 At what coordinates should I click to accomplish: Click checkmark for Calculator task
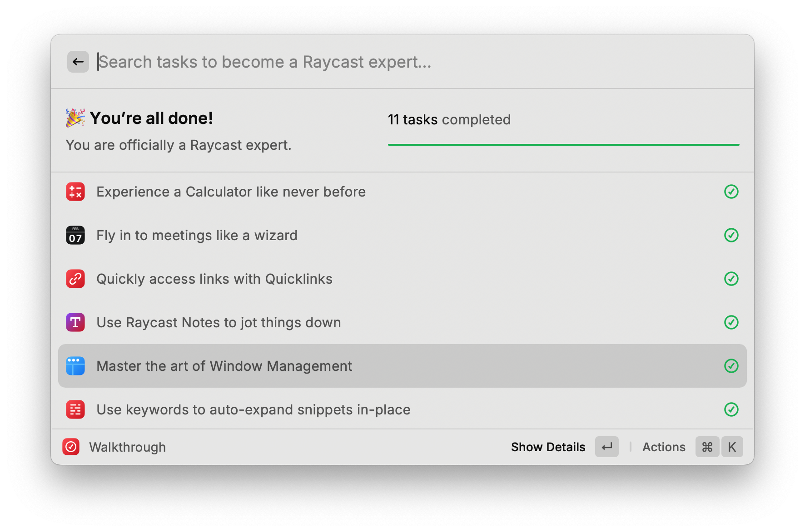pos(731,192)
